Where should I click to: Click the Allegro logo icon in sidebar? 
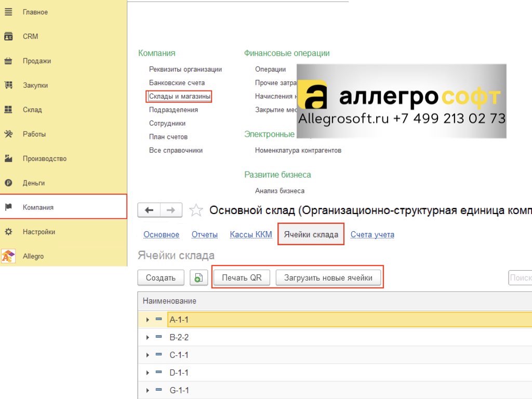pyautogui.click(x=8, y=256)
